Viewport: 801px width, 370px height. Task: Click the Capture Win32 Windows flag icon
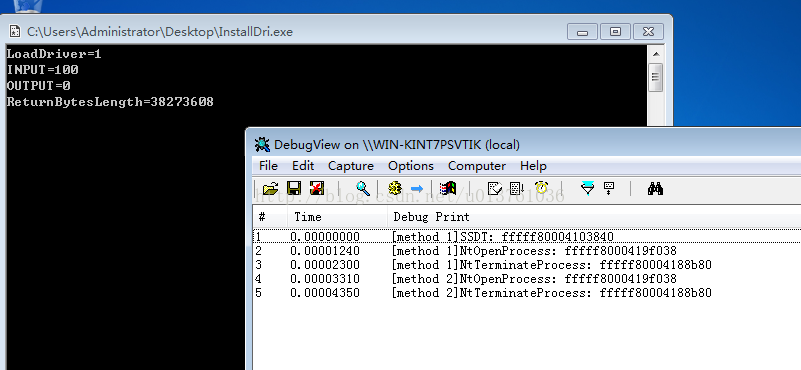pyautogui.click(x=447, y=189)
